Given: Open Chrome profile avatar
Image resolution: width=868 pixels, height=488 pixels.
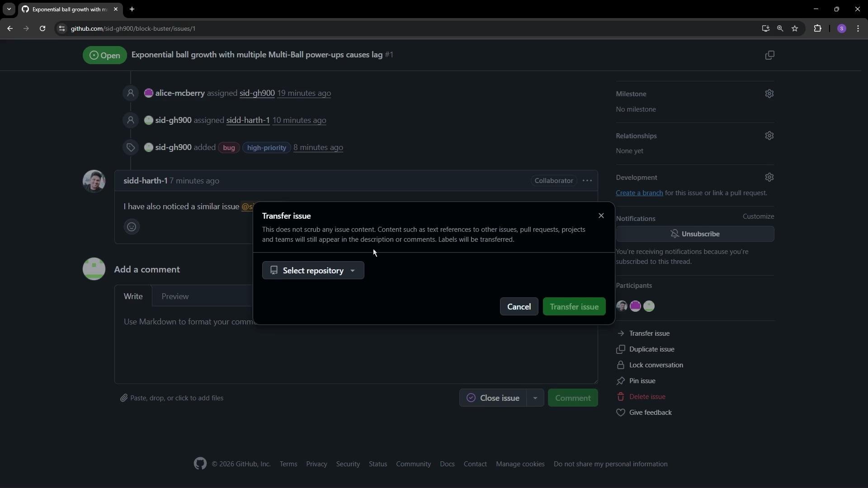Looking at the screenshot, I should pyautogui.click(x=841, y=28).
